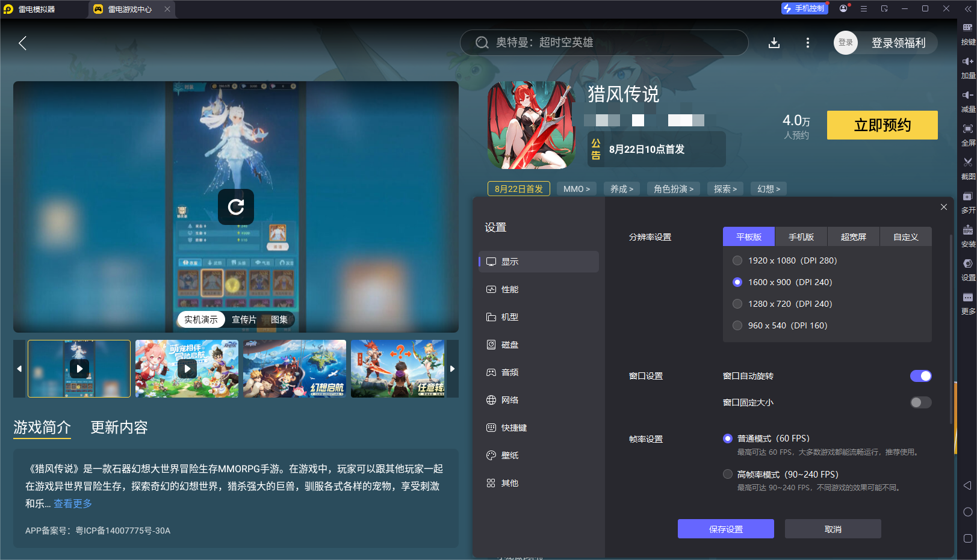
Task: Click 查看更多 link in description
Action: [73, 503]
